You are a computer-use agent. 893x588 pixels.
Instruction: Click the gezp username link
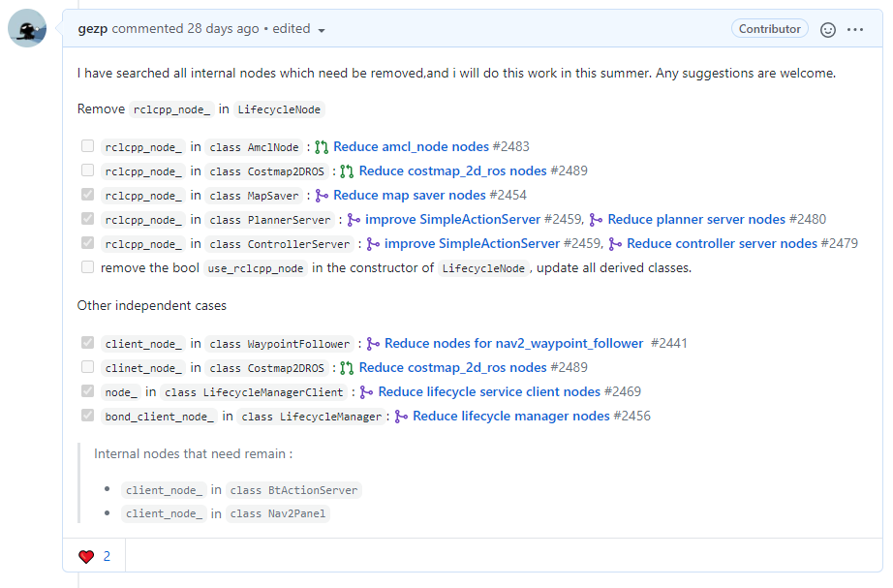pyautogui.click(x=93, y=29)
